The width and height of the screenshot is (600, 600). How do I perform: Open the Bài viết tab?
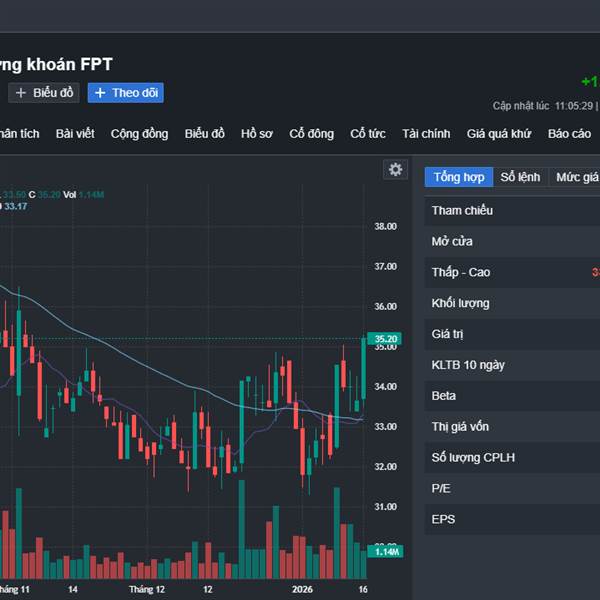click(x=75, y=134)
